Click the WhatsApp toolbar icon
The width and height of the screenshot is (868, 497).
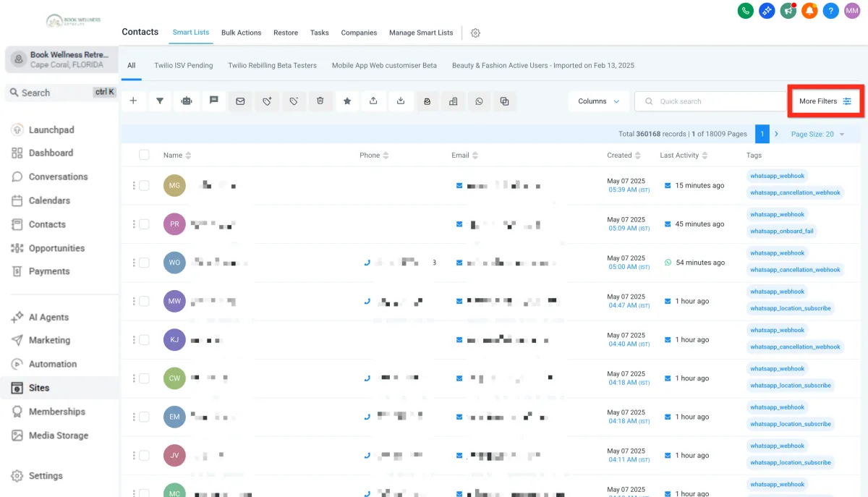[x=479, y=101]
